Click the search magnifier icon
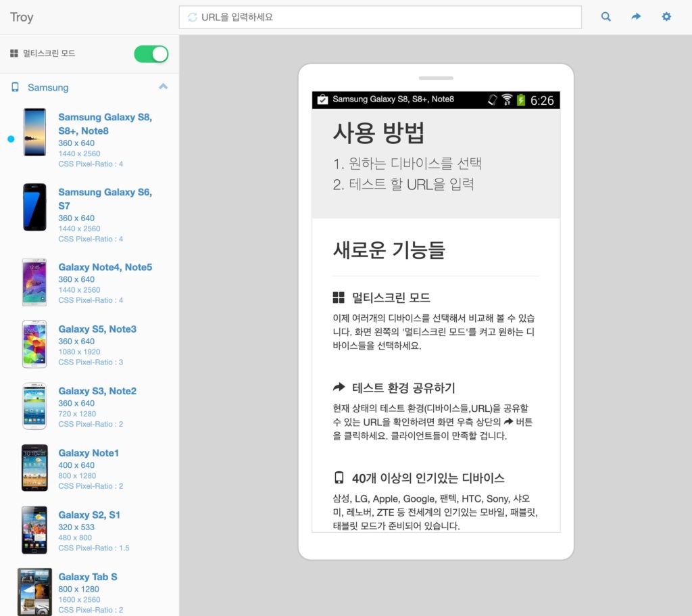The image size is (692, 616). pos(605,17)
